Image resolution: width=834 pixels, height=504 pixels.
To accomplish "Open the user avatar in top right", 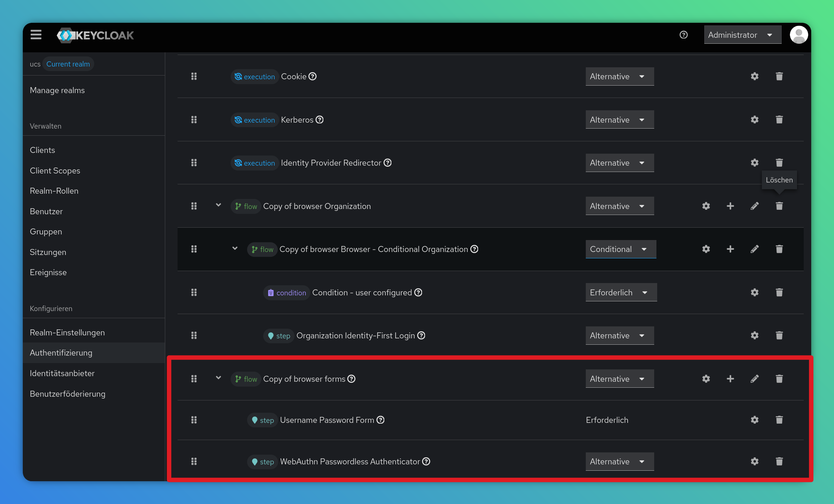I will [798, 35].
